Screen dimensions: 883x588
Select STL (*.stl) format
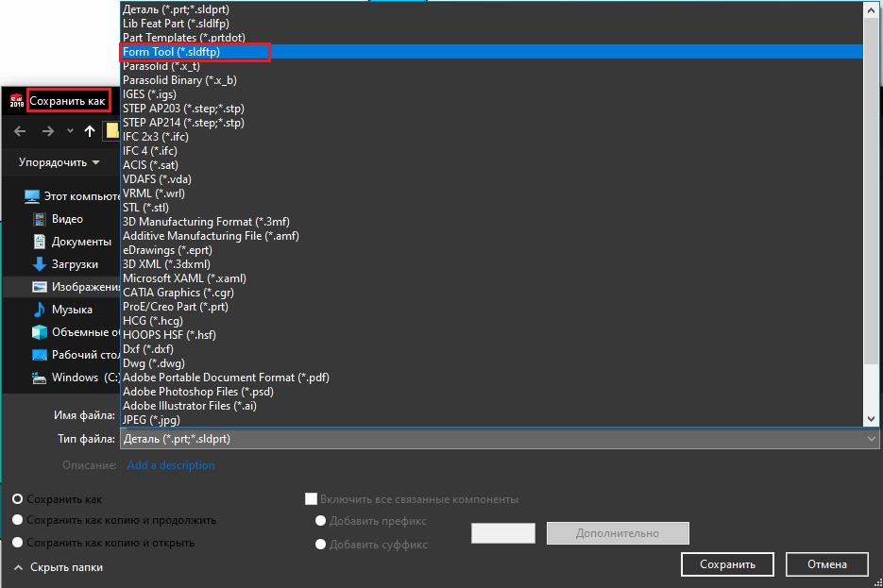[492, 207]
